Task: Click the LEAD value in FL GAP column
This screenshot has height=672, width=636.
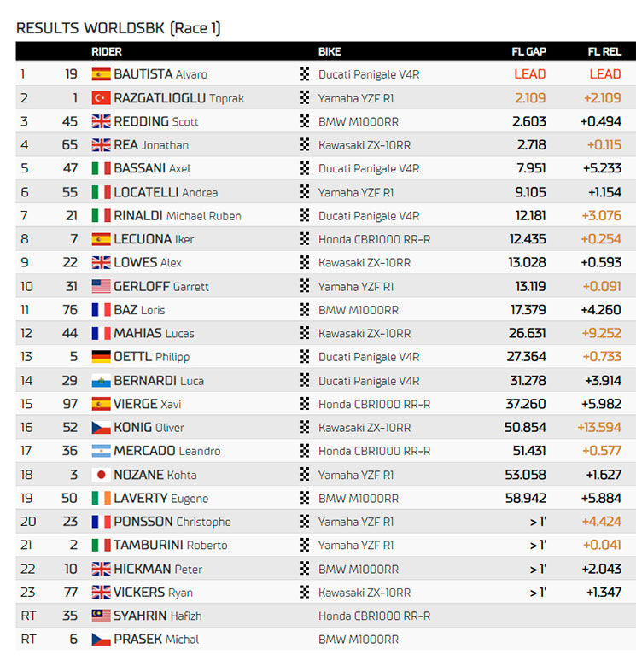Action: [530, 74]
